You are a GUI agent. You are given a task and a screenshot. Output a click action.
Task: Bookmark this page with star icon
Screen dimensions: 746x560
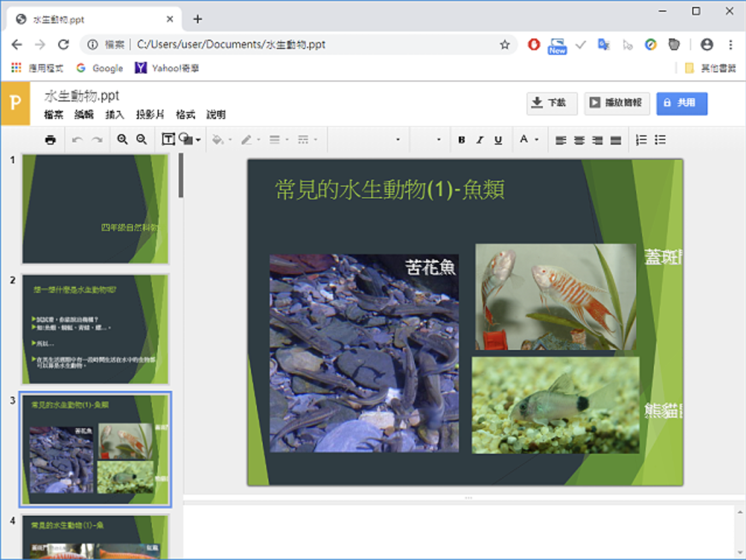click(x=505, y=44)
